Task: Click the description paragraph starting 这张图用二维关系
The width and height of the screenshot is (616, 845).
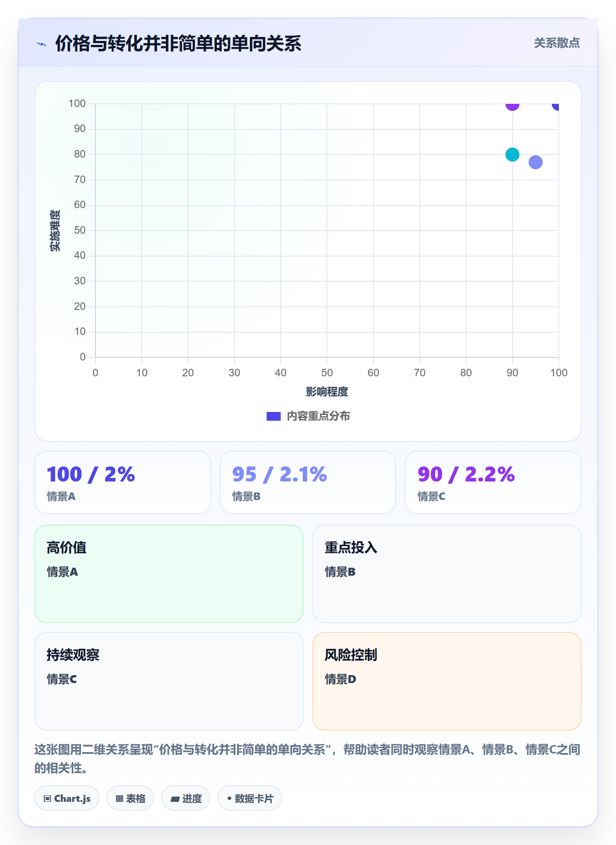Action: 308,759
